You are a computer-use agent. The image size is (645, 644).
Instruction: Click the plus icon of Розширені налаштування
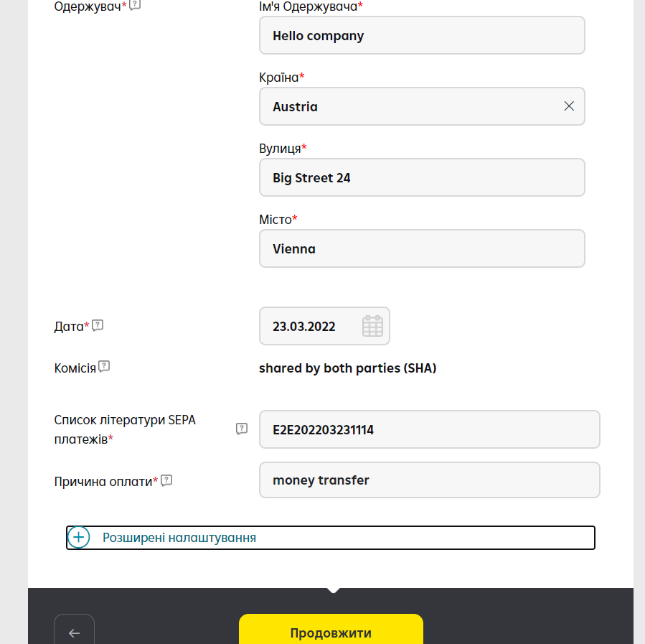pyautogui.click(x=79, y=538)
